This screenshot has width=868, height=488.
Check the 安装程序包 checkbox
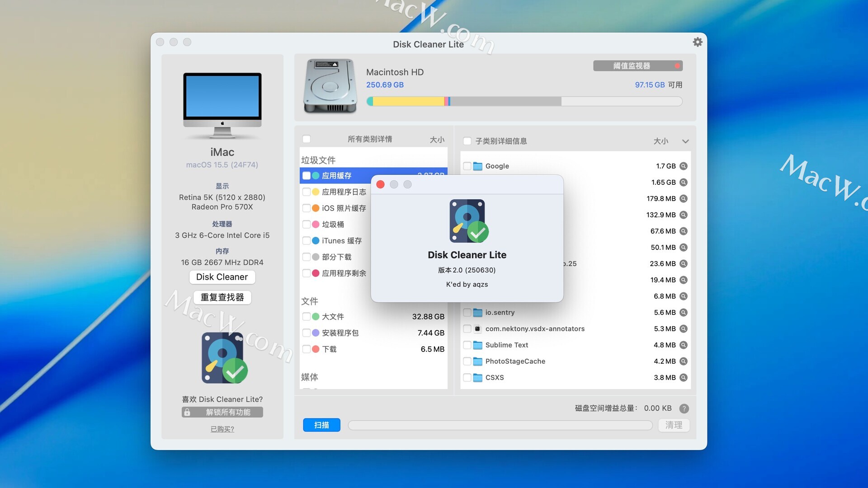point(307,333)
